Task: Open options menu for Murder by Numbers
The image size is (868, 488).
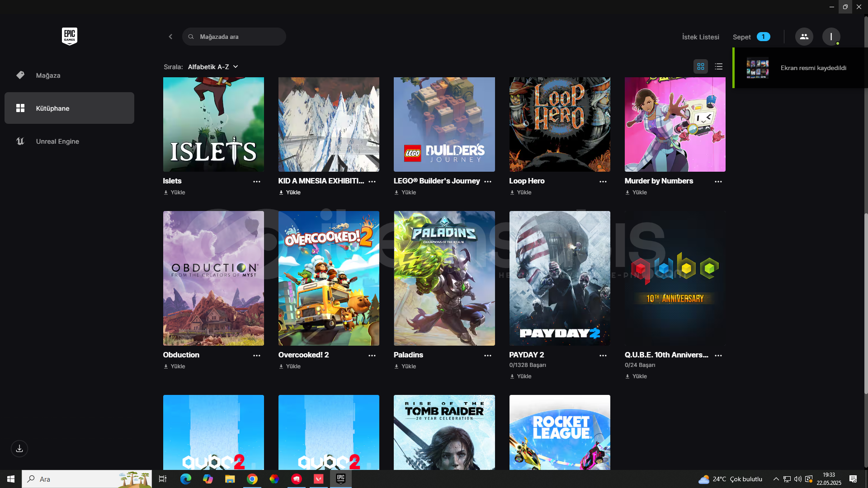Action: 718,181
